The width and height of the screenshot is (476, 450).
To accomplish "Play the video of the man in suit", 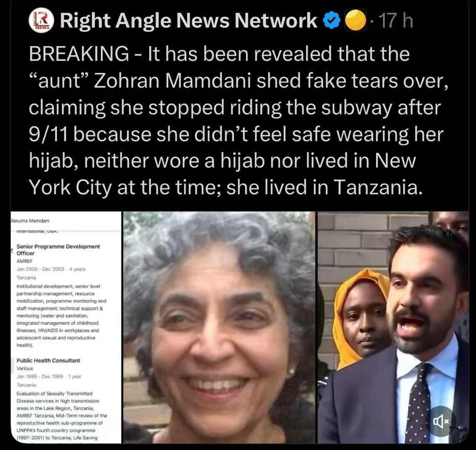I will tap(393, 328).
